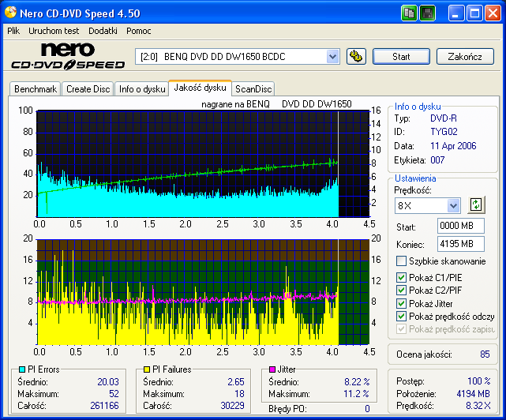Screen dimensions: 506x420
Task: Click the Błędy PO value 0
Action: tap(367, 409)
